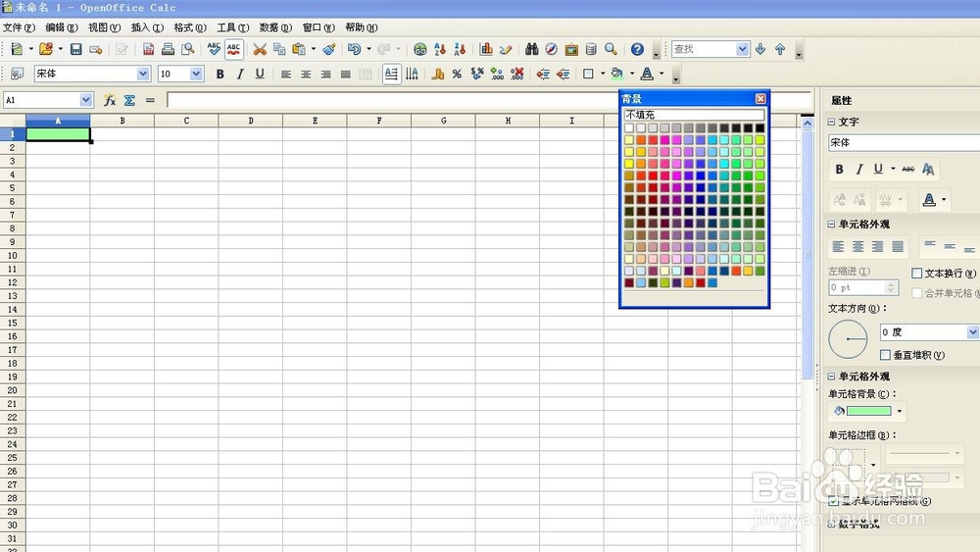Run the Spelling check icon
The height and width of the screenshot is (552, 980).
tap(214, 49)
